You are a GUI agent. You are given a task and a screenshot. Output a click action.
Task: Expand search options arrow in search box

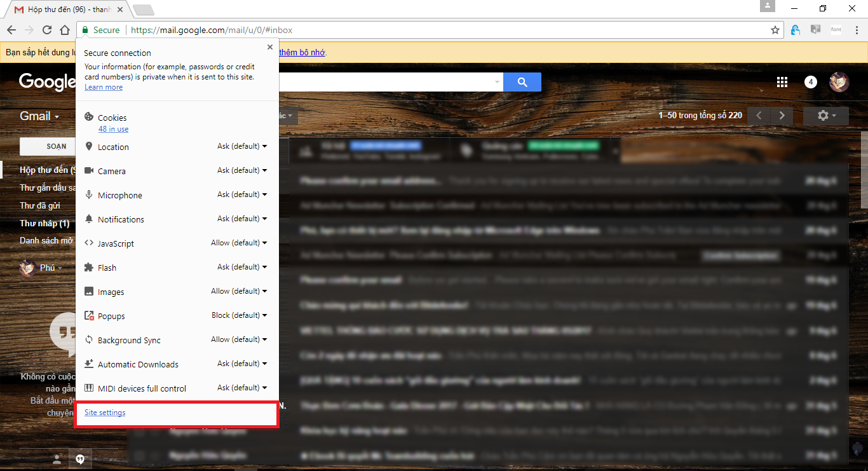click(497, 82)
